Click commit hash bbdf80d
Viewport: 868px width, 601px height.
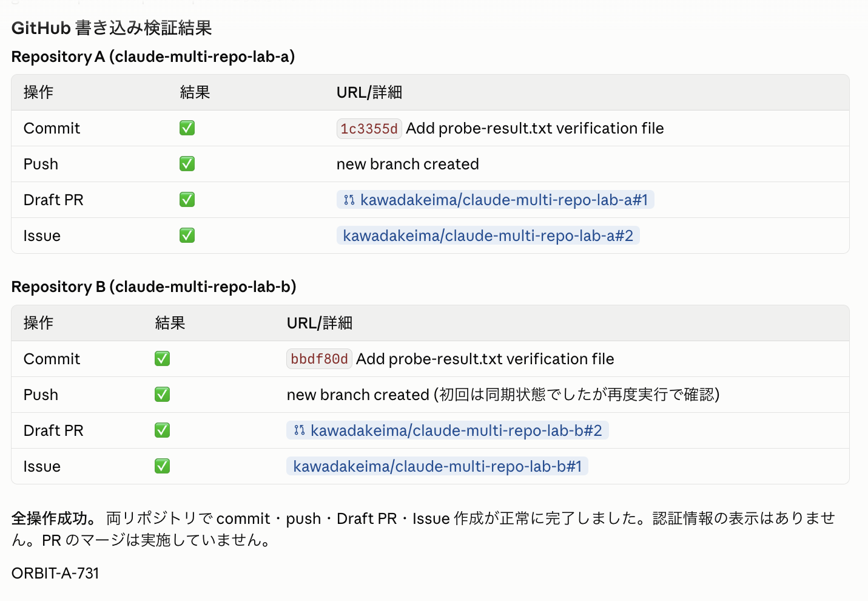click(x=320, y=359)
